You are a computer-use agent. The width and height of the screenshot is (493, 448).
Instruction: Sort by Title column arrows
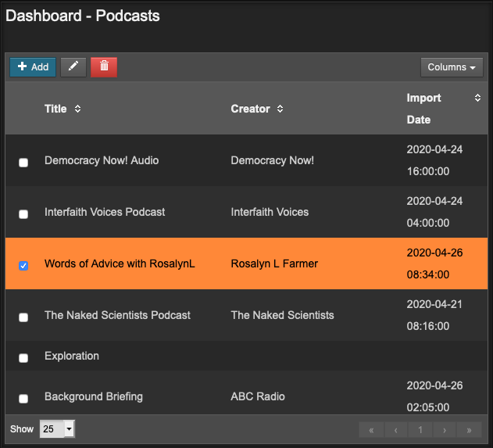(x=77, y=109)
